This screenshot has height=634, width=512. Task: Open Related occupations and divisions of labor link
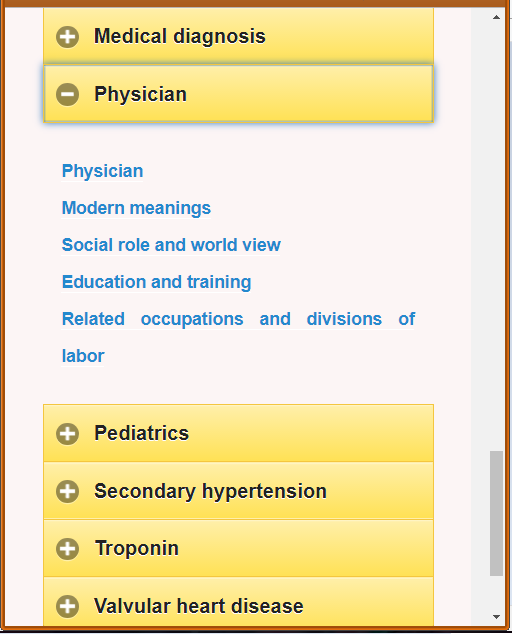pyautogui.click(x=238, y=338)
